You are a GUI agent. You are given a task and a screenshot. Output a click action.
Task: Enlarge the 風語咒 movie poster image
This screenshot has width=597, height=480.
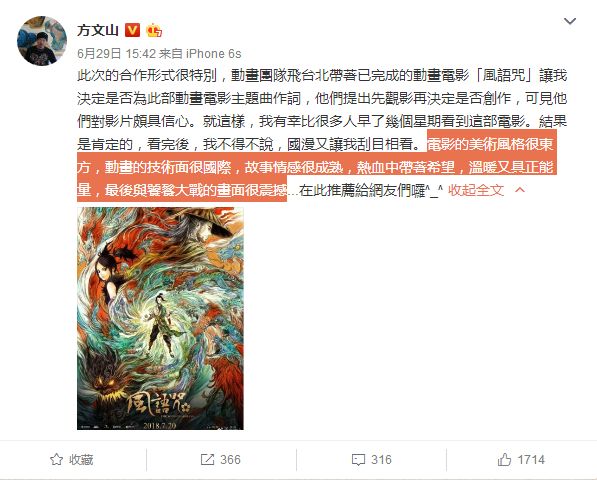160,319
